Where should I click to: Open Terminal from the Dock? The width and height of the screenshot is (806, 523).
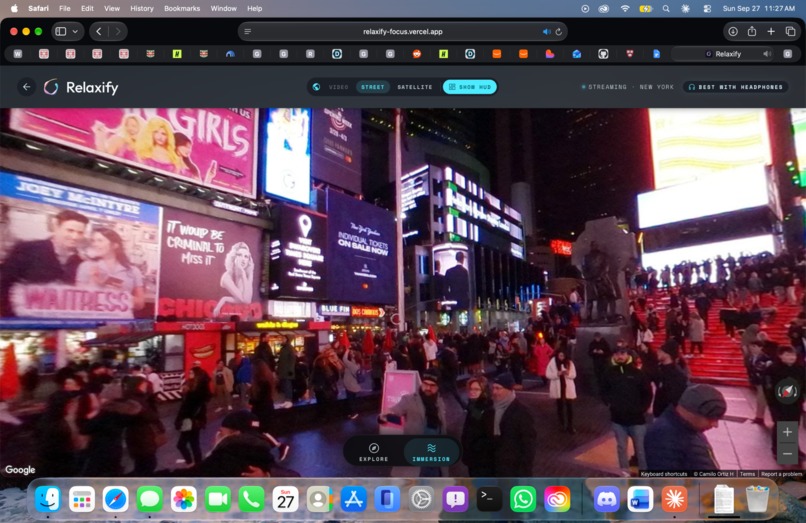pyautogui.click(x=489, y=499)
